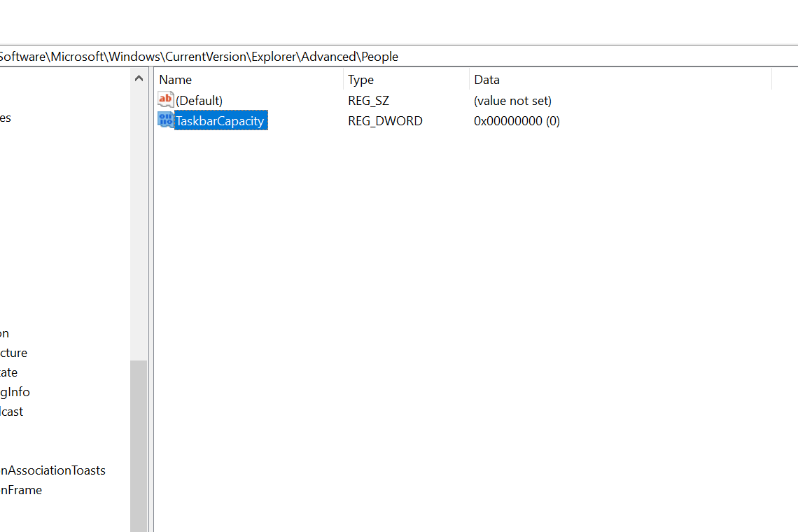This screenshot has width=798, height=532.
Task: Select the tree key ending in gInfo
Action: 15,391
